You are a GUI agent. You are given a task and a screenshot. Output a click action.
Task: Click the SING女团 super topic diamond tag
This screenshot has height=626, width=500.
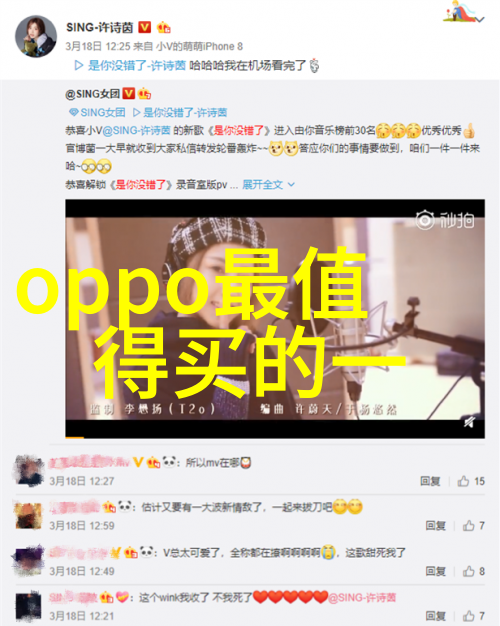97,113
